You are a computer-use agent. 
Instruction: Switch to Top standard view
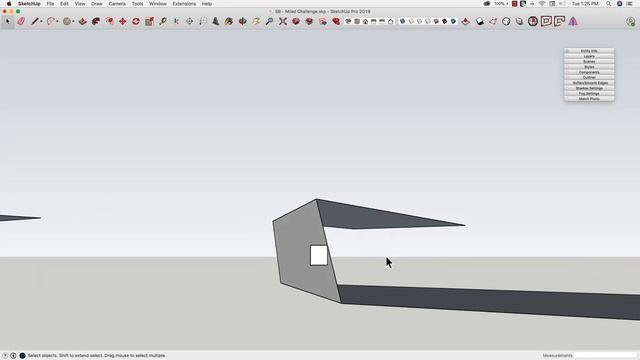click(x=357, y=21)
